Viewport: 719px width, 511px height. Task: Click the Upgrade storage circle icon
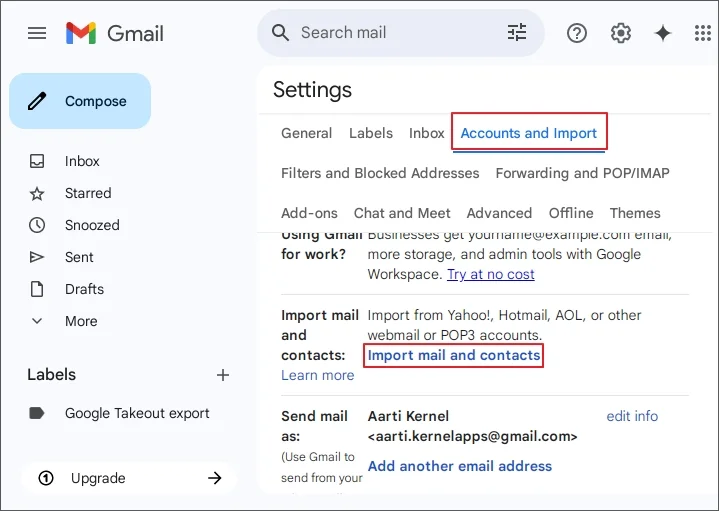tap(46, 478)
